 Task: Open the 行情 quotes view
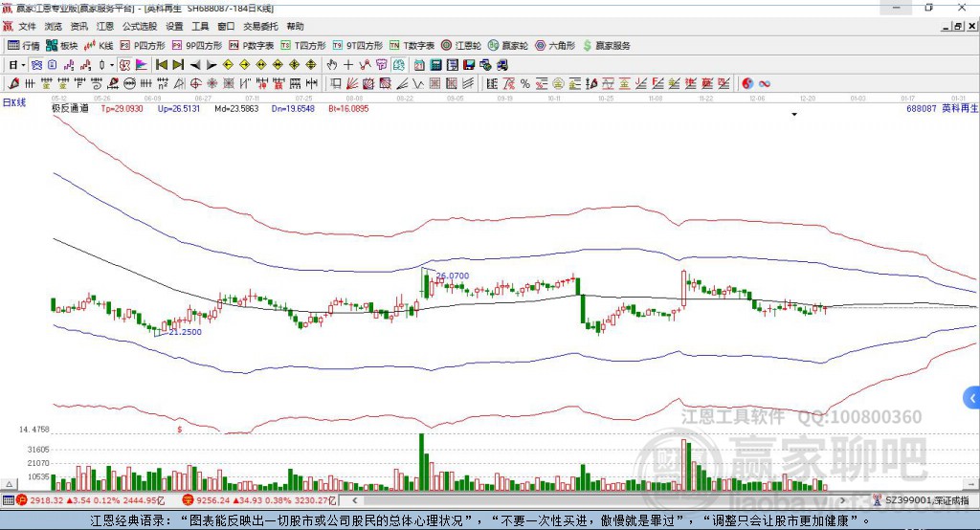[24, 46]
